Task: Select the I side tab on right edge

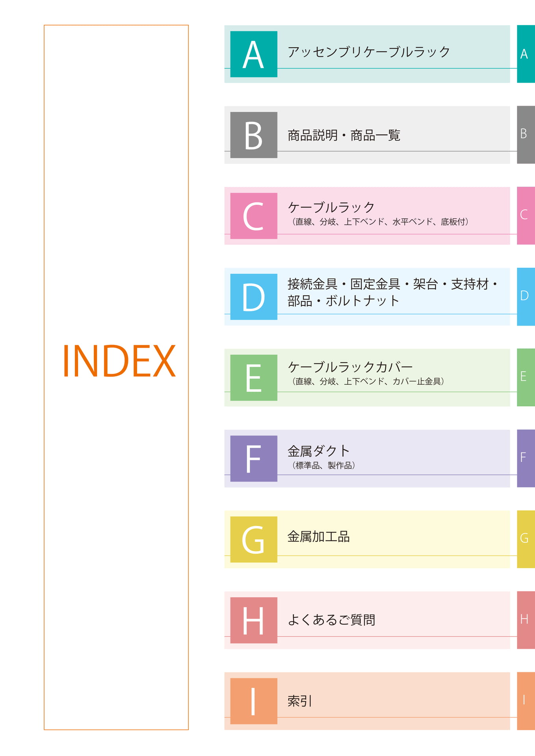Action: click(526, 701)
